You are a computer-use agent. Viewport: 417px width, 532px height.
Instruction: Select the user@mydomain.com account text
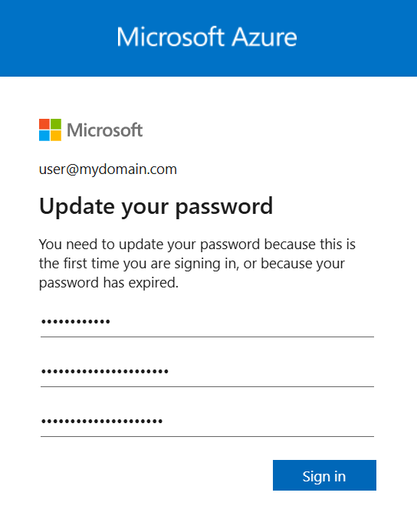pyautogui.click(x=108, y=169)
